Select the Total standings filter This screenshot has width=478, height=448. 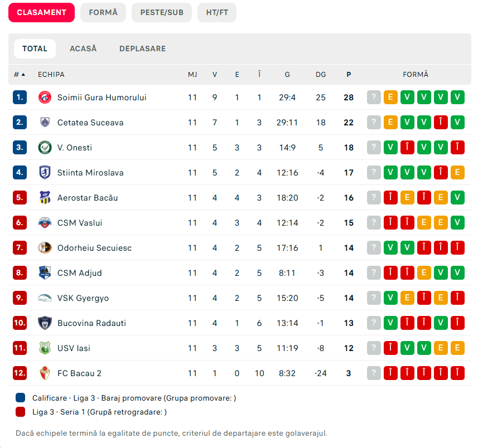coord(35,48)
